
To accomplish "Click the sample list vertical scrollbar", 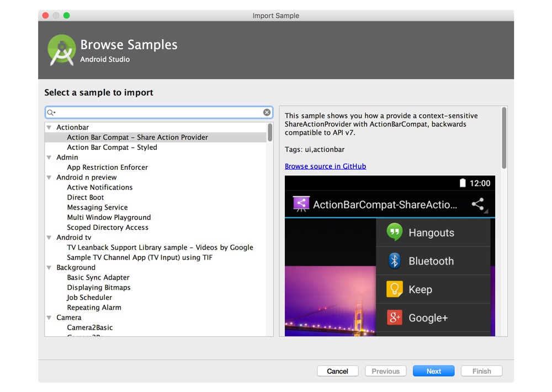I will pos(270,133).
